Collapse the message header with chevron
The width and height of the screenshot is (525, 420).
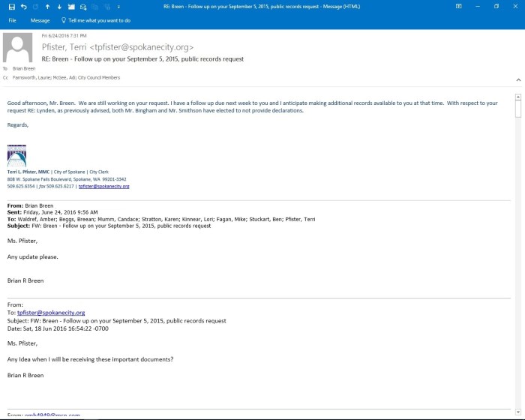517,79
